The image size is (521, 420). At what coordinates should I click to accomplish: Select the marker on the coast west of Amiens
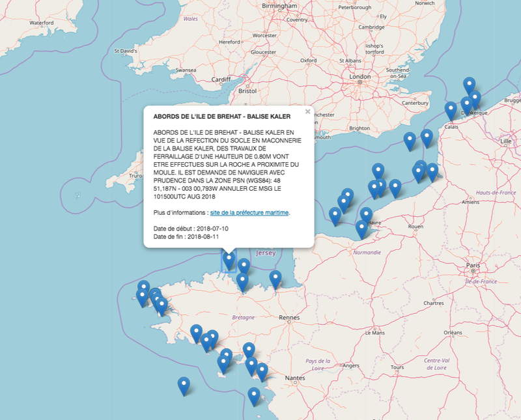432,172
